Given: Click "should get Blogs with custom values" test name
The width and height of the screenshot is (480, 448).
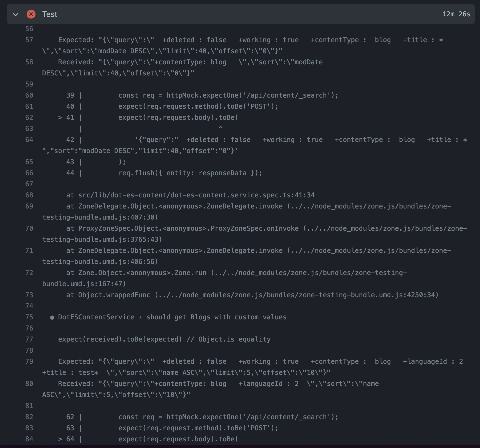Looking at the screenshot, I should click(216, 317).
